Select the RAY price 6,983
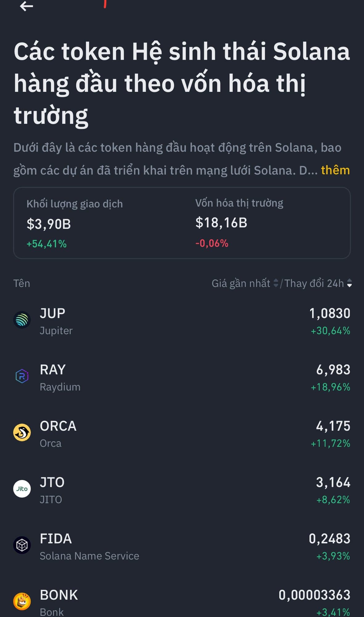Image resolution: width=364 pixels, height=617 pixels. coord(333,370)
